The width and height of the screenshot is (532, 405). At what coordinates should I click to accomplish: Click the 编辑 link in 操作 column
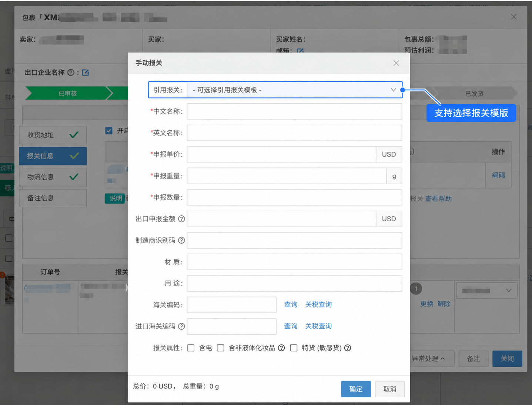498,175
